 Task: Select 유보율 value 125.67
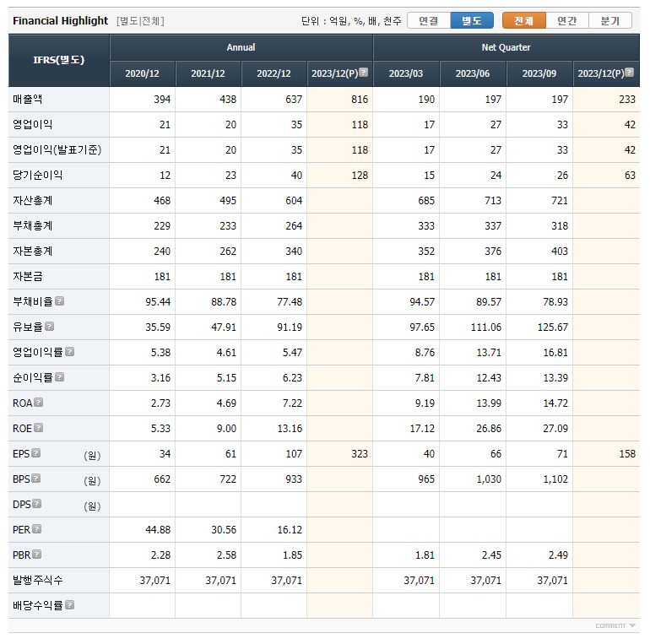(553, 327)
